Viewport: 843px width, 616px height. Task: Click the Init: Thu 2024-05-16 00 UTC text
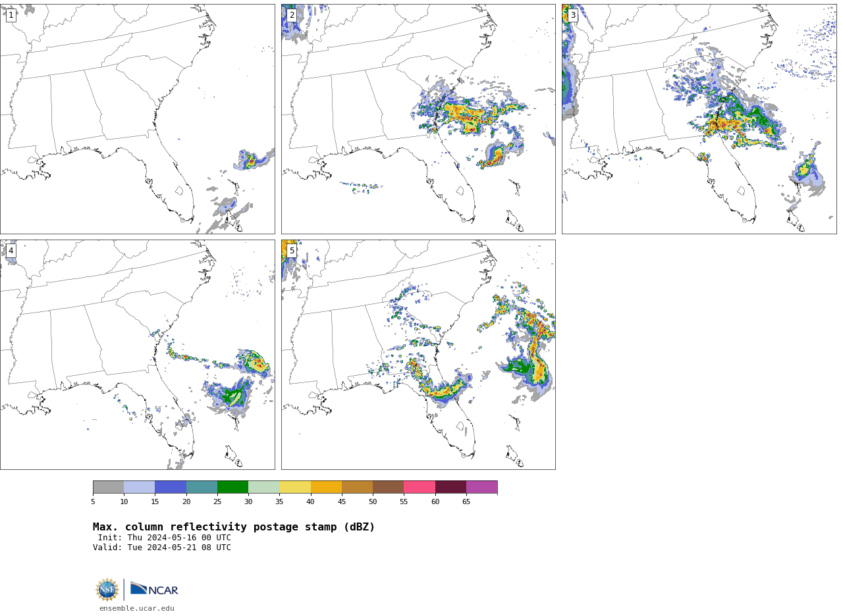coord(165,538)
